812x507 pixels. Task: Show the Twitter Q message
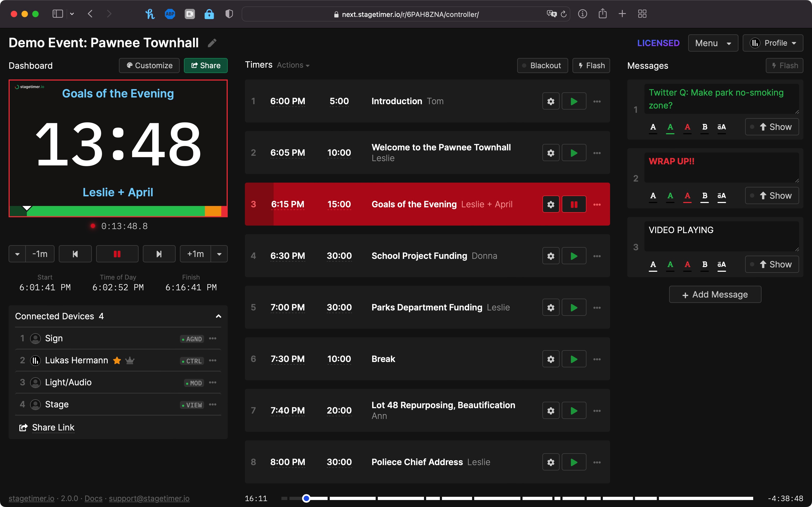[x=771, y=127]
